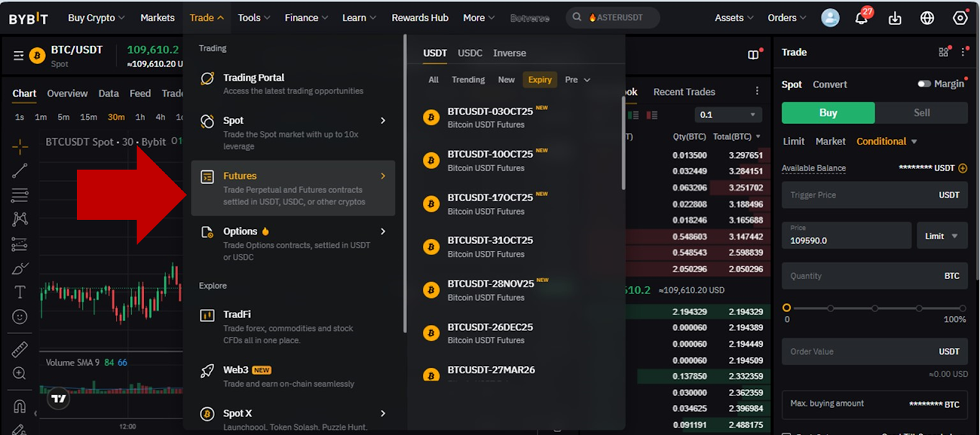Open the Trading Portal link
Image resolution: width=980 pixels, height=435 pixels.
293,84
